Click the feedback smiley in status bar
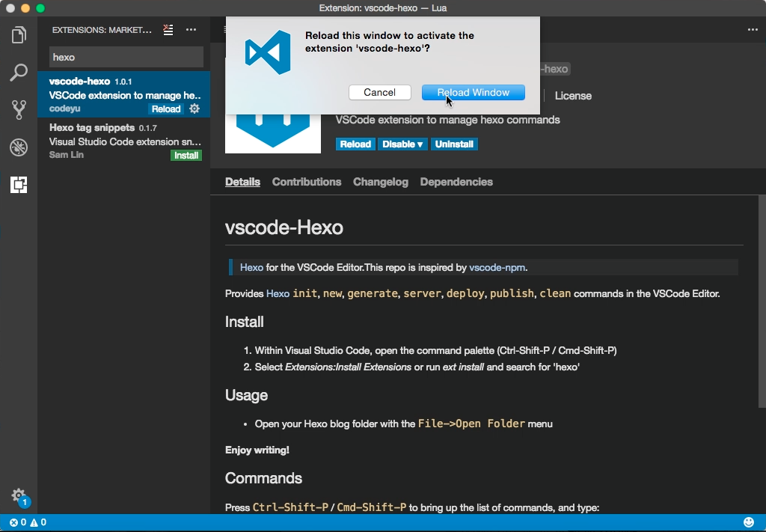 [x=749, y=522]
